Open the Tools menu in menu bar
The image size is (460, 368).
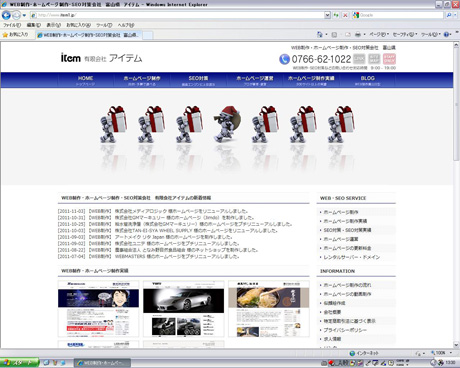[104, 25]
